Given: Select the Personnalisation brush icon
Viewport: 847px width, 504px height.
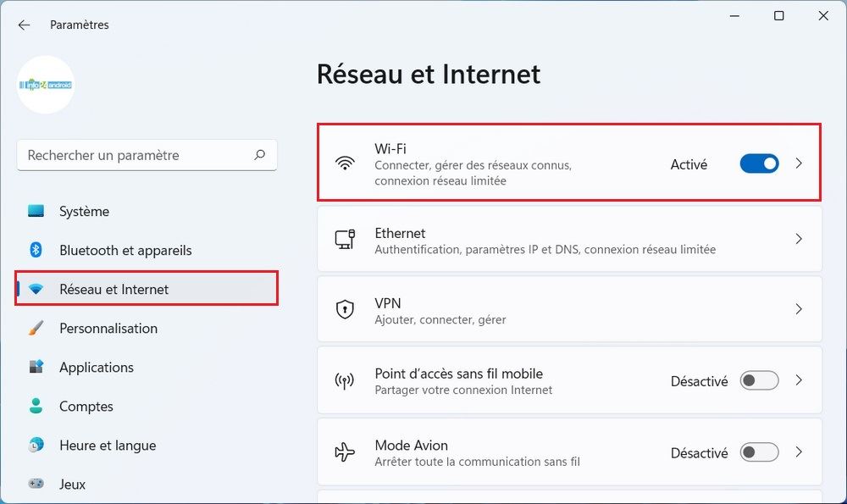Looking at the screenshot, I should (x=37, y=328).
